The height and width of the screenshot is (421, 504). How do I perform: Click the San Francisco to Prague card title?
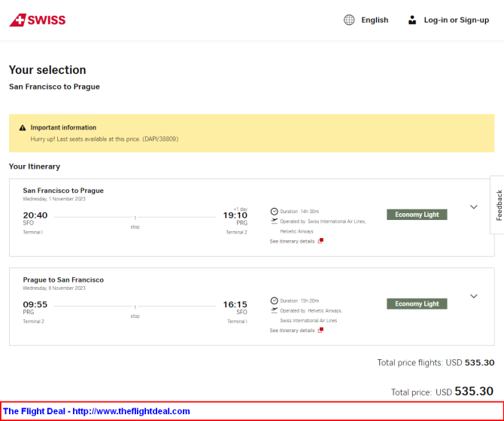[x=63, y=191]
